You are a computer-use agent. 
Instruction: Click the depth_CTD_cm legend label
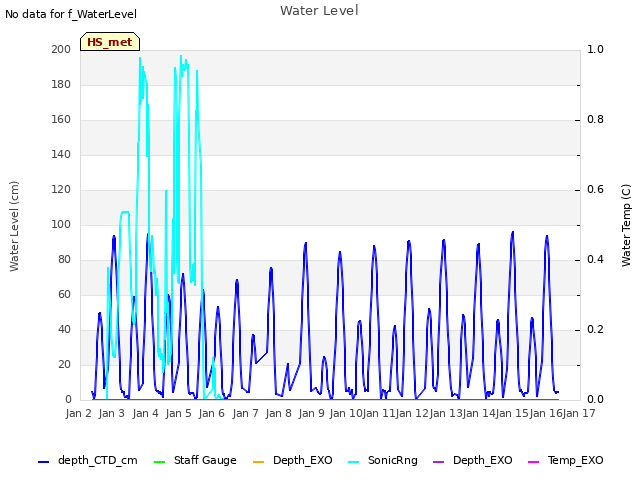(x=98, y=460)
